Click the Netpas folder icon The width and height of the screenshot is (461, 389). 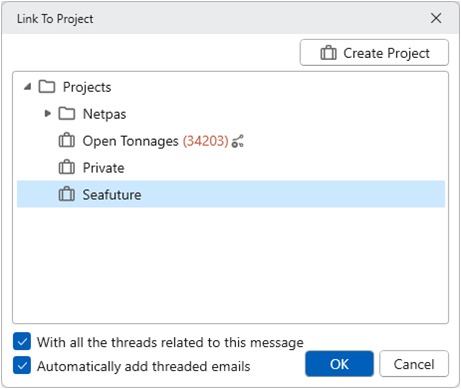pos(67,114)
